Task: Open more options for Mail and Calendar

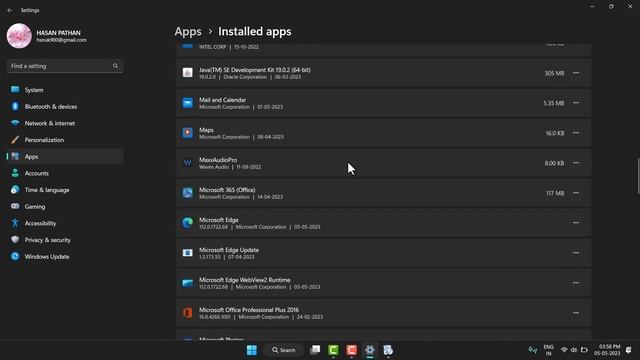Action: pyautogui.click(x=576, y=103)
